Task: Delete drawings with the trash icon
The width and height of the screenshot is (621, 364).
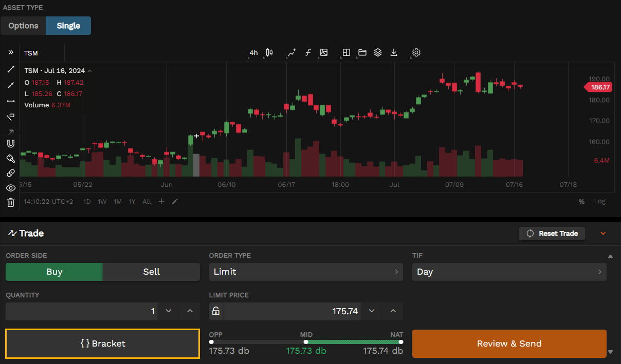Action: coord(10,203)
